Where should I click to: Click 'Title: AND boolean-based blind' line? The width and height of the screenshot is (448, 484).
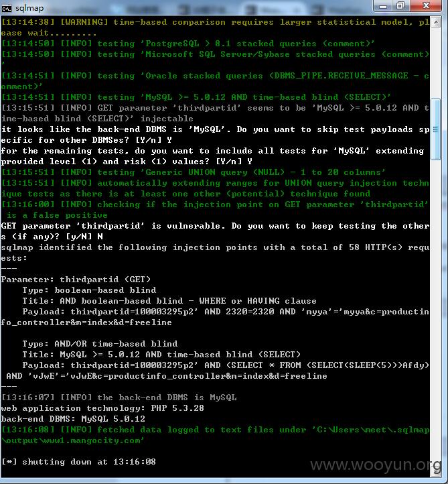pos(169,301)
